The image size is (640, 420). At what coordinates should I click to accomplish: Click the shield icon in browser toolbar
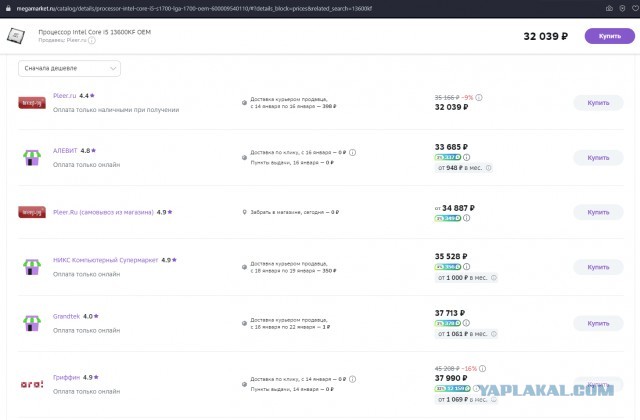coord(622,8)
